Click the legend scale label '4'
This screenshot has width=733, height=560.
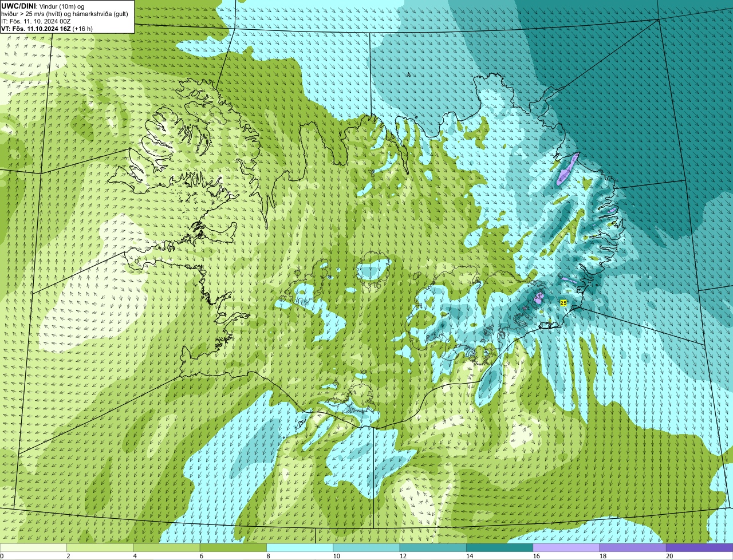point(135,556)
